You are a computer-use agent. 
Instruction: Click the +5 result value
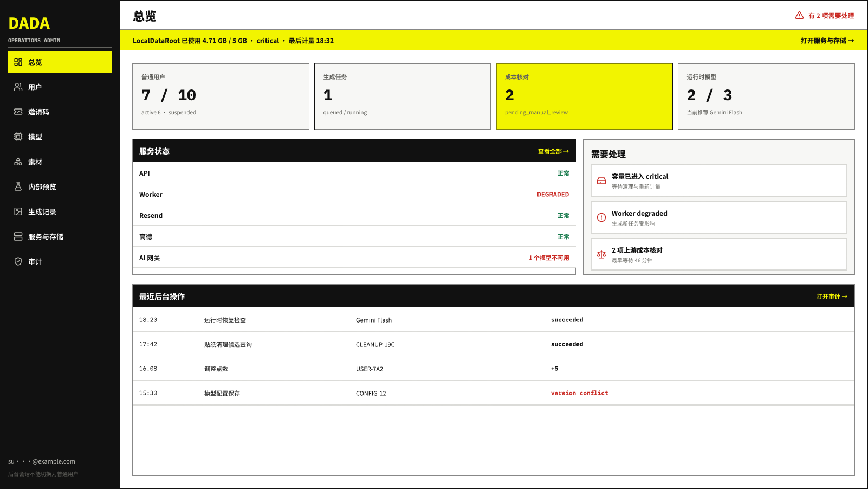pos(554,369)
